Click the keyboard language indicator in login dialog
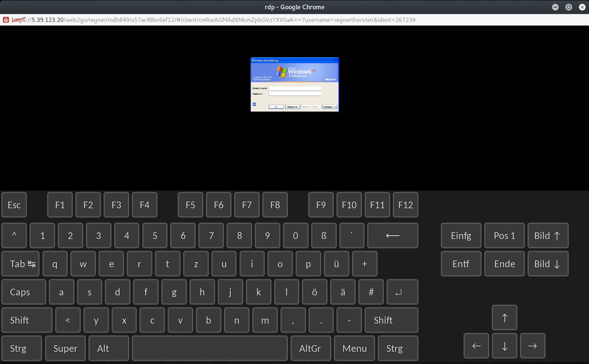The width and height of the screenshot is (589, 364). click(254, 104)
